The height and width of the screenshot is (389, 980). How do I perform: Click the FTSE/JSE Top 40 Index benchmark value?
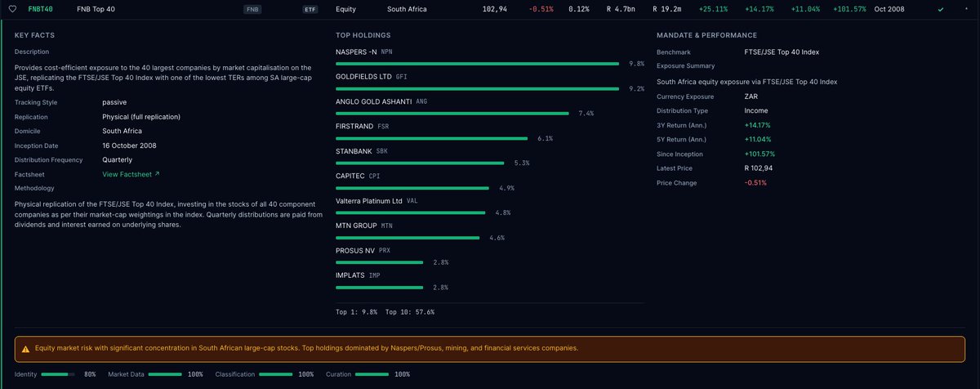[x=782, y=51]
